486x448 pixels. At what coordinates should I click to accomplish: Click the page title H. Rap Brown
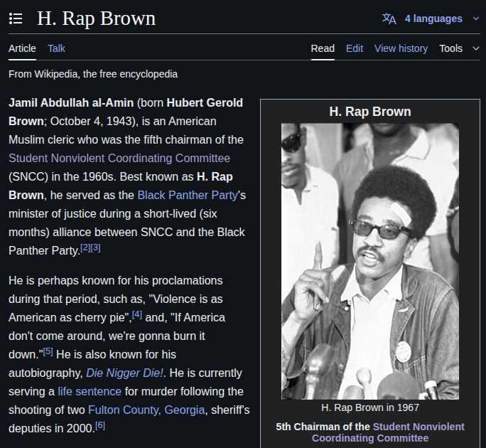96,18
